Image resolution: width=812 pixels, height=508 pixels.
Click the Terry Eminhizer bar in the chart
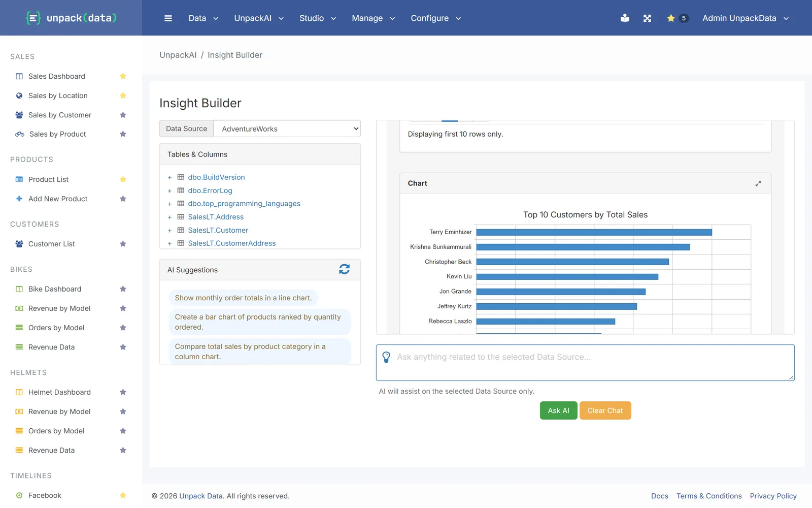click(594, 232)
